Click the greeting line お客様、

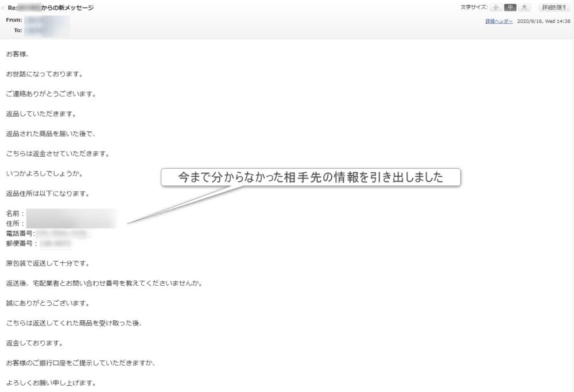(18, 54)
